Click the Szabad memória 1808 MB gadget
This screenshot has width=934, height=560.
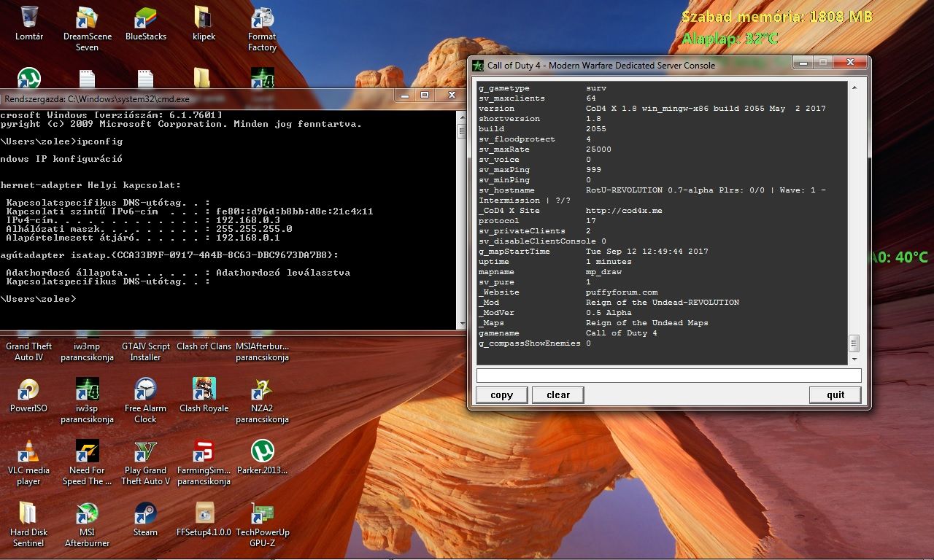(777, 17)
